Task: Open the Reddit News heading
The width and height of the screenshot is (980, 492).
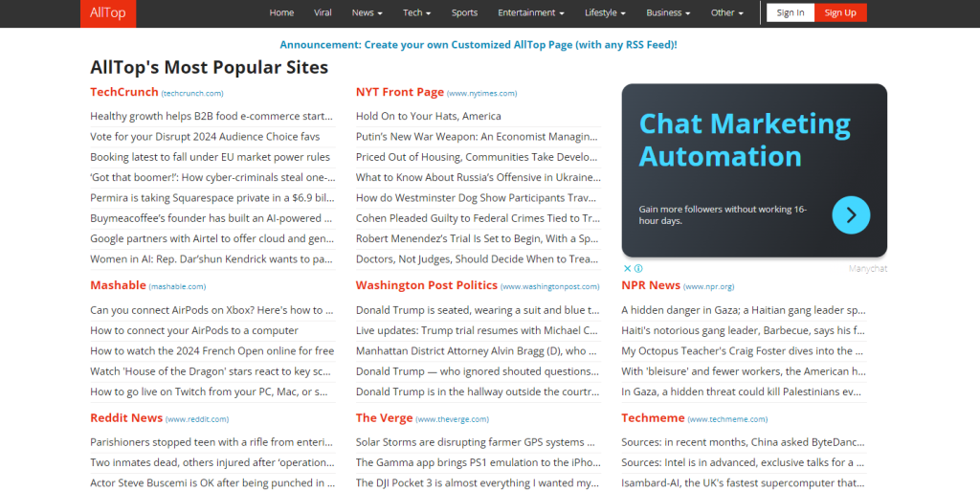Action: [x=126, y=417]
